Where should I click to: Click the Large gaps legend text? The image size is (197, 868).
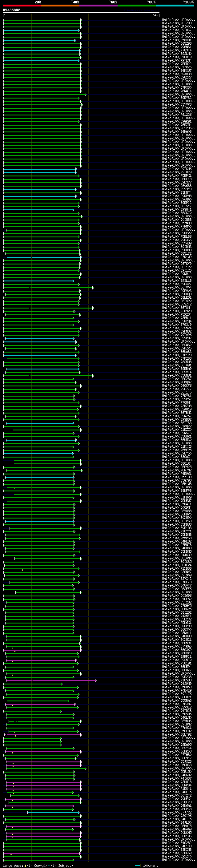(37, 865)
